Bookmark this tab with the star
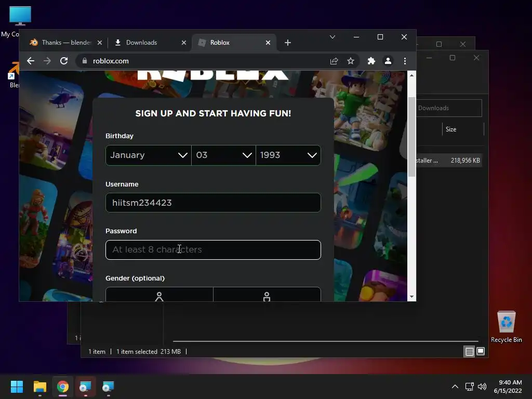Screen dimensions: 532x399 (351, 61)
